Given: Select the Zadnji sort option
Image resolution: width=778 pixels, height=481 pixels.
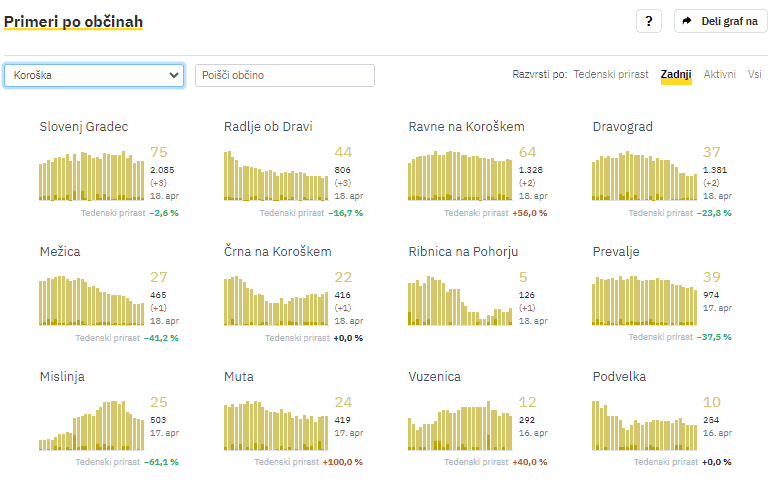Looking at the screenshot, I should [676, 75].
